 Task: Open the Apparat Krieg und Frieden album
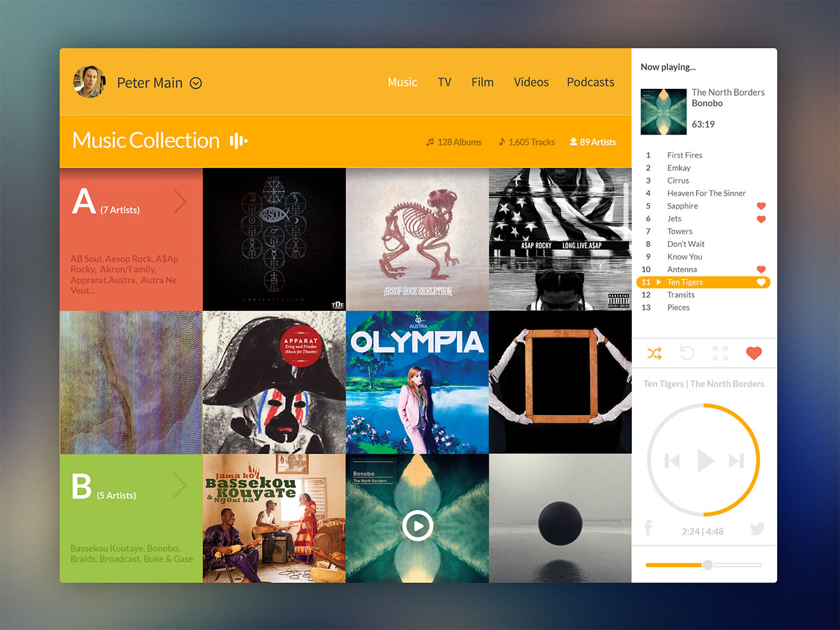tap(274, 383)
